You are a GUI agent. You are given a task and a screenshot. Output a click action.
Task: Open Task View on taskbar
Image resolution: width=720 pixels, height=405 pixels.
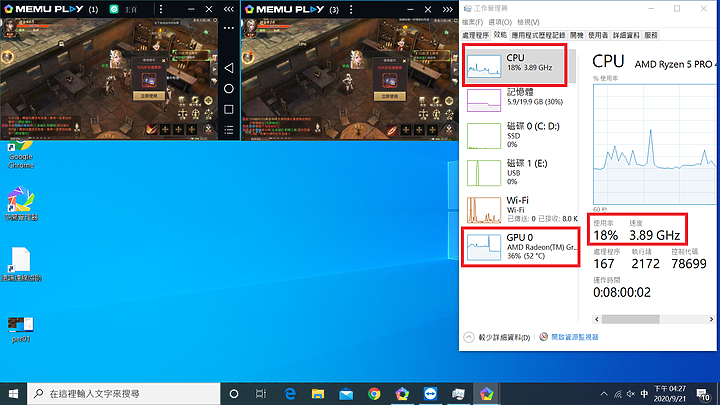[x=261, y=394]
